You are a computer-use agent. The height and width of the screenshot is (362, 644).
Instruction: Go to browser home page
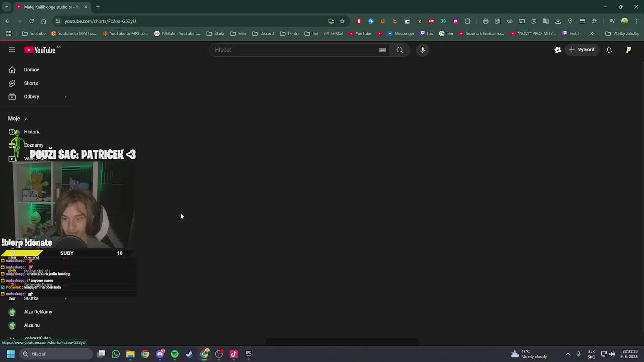[x=43, y=21]
